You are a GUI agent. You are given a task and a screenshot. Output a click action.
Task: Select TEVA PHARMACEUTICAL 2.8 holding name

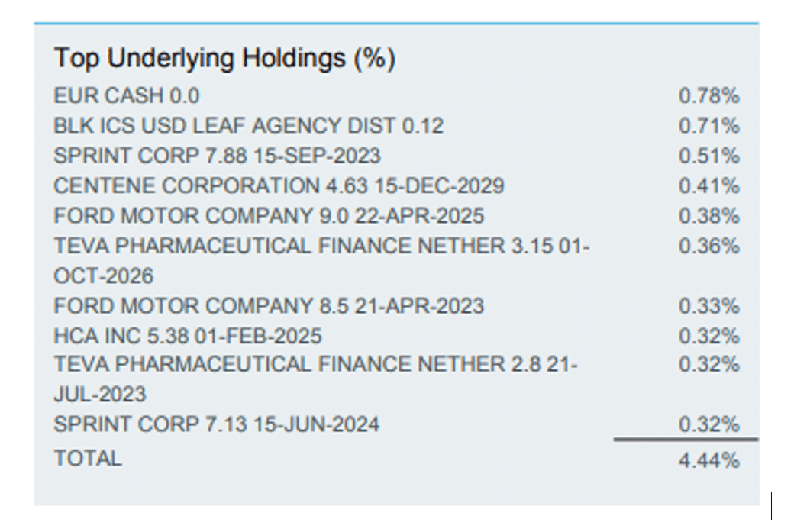point(315,366)
